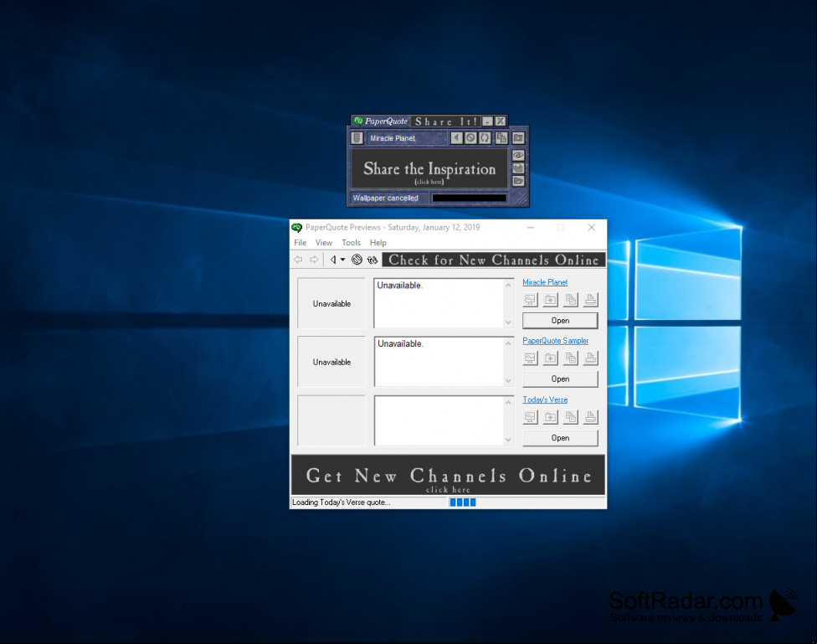Click the widget's bottom-right resize grip

(521, 198)
